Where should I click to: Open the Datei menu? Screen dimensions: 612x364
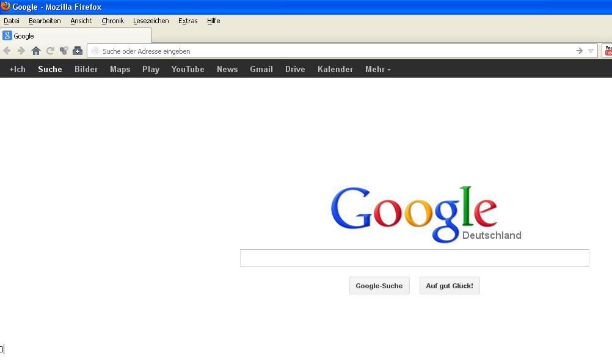click(12, 21)
